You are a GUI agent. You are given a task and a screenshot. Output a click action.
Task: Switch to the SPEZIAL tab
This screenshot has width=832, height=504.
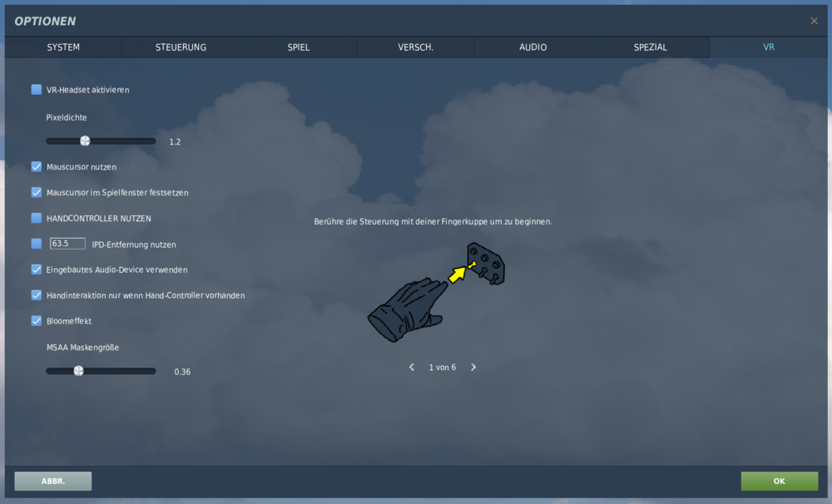tap(651, 47)
